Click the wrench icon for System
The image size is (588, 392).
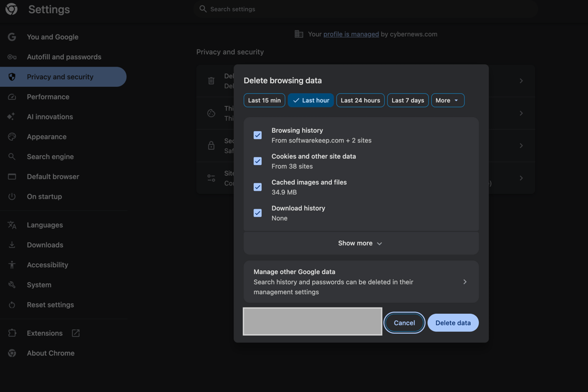(12, 285)
